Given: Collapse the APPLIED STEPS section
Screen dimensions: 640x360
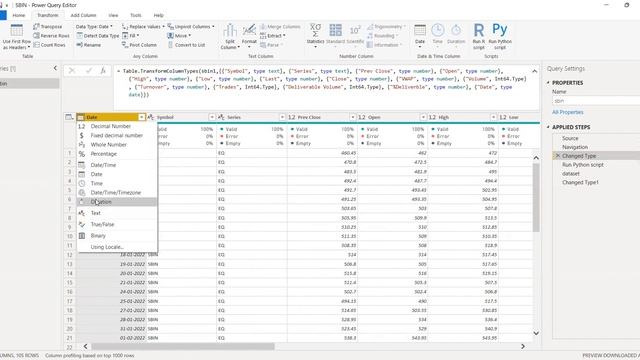Looking at the screenshot, I should click(x=548, y=127).
